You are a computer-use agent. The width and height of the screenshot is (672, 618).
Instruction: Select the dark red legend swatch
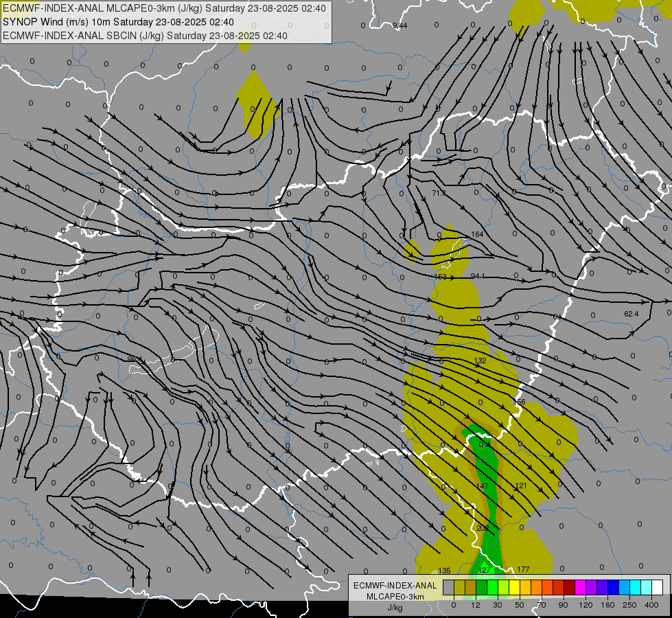[x=570, y=587]
